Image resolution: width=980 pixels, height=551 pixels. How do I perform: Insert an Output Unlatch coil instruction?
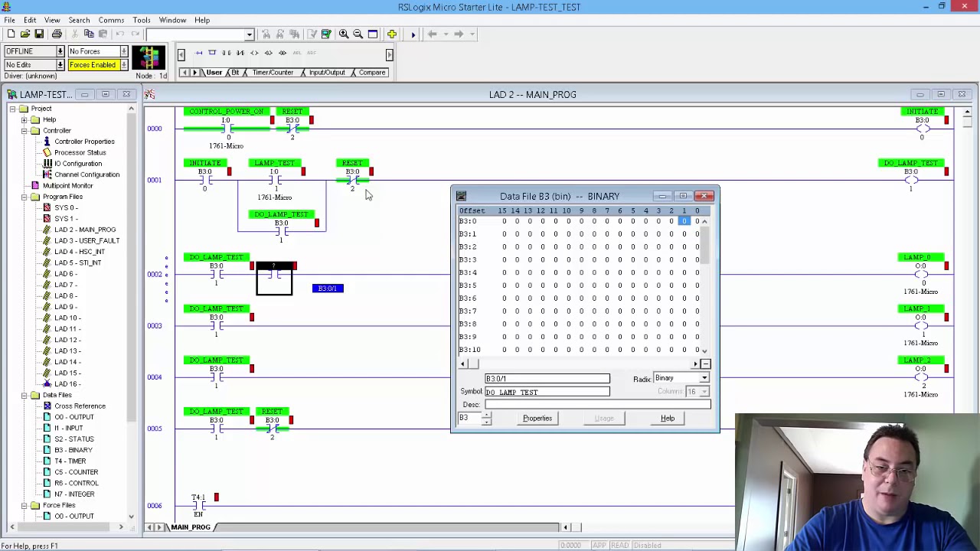point(283,53)
